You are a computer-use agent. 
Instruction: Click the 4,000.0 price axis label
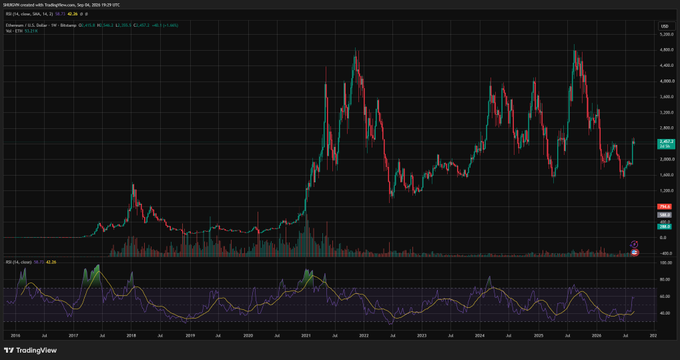pos(667,81)
